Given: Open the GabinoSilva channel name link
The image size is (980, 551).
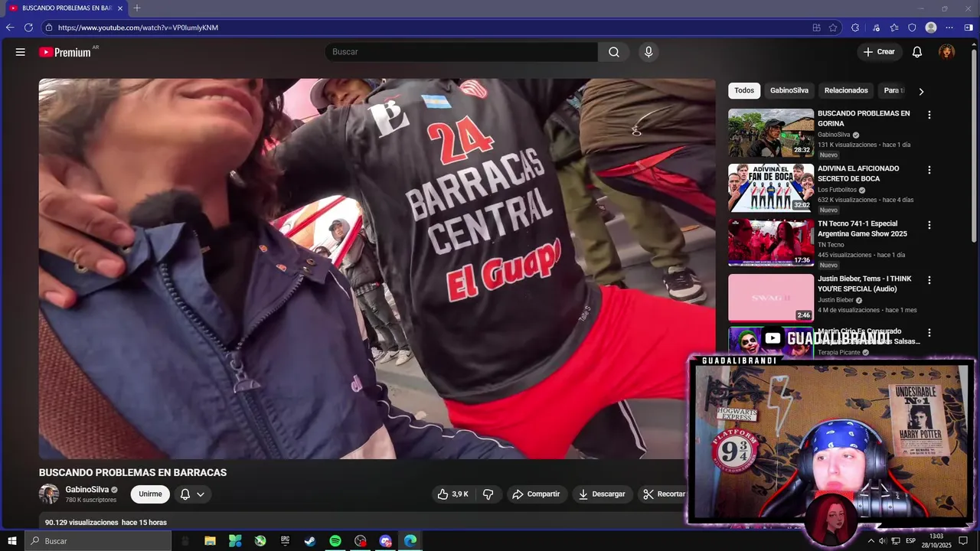Looking at the screenshot, I should [x=87, y=490].
